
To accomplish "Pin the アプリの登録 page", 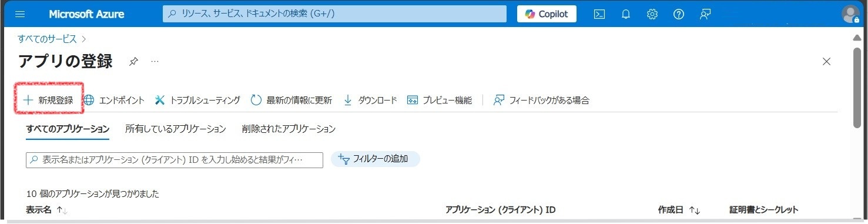I will pos(133,61).
